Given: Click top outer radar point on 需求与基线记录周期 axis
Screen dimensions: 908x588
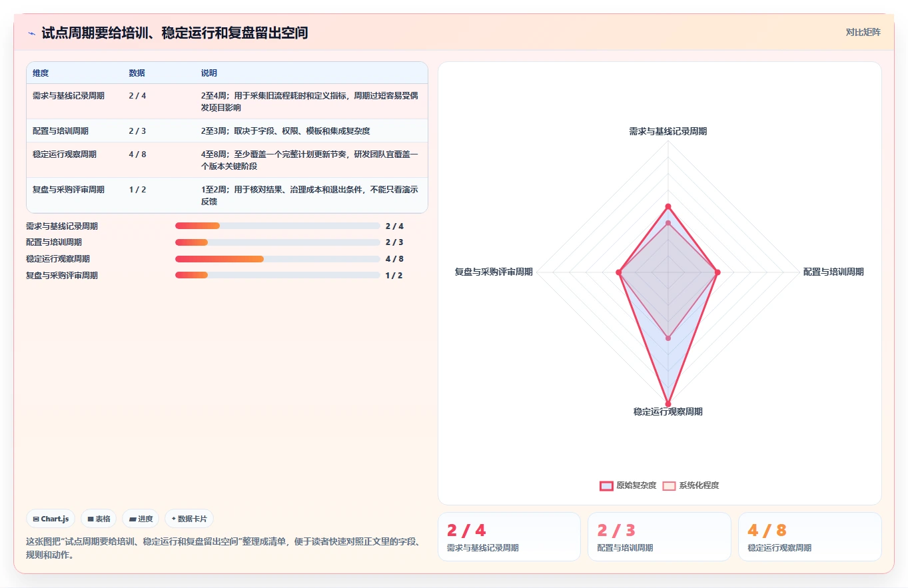Looking at the screenshot, I should pos(668,206).
